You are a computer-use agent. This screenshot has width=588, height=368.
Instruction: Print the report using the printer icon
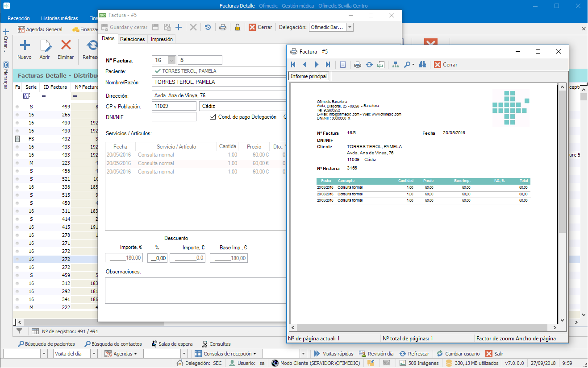(358, 65)
